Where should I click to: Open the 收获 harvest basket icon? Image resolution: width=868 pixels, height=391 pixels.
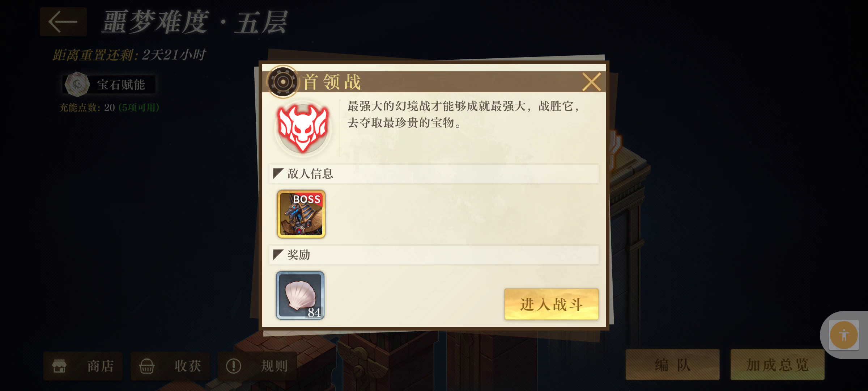pyautogui.click(x=147, y=366)
